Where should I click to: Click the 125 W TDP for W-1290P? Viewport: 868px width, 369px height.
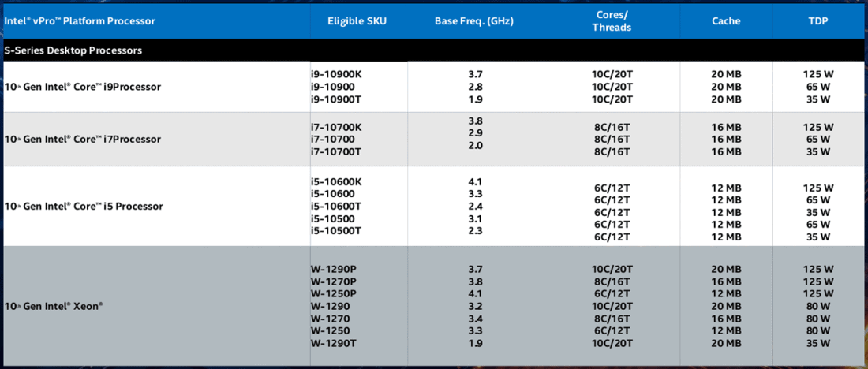(819, 270)
